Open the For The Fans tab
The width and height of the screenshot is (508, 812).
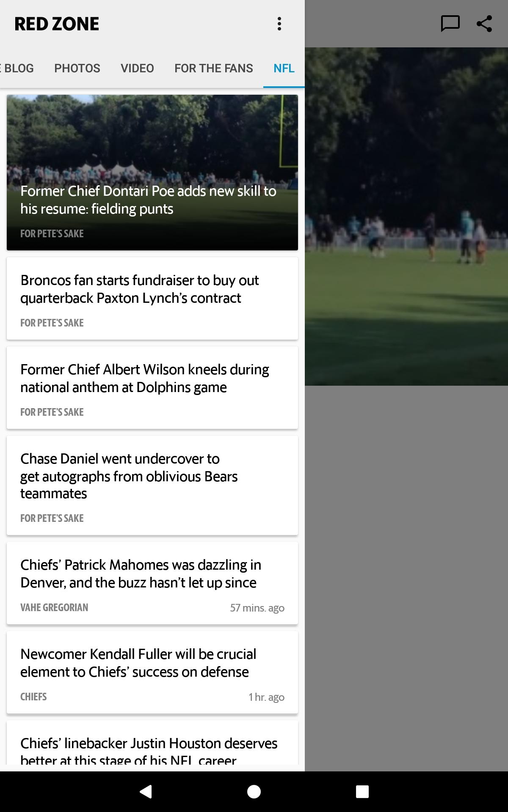click(214, 68)
